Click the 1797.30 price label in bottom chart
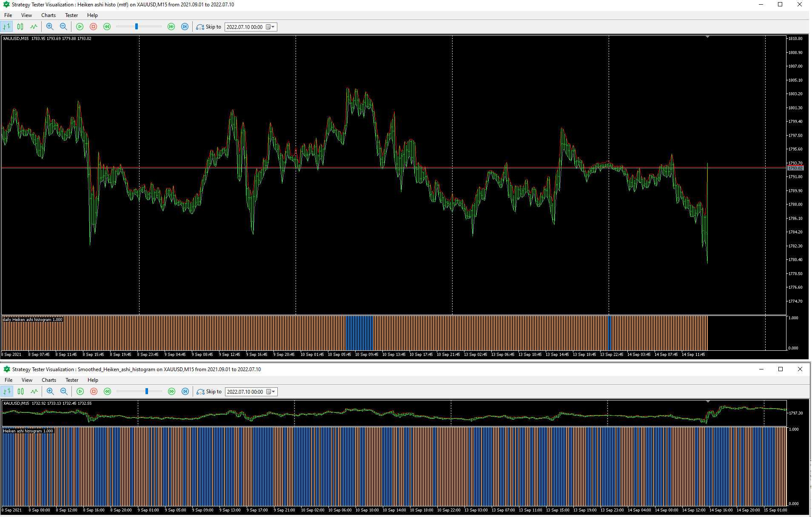The height and width of the screenshot is (517, 812). [796, 413]
